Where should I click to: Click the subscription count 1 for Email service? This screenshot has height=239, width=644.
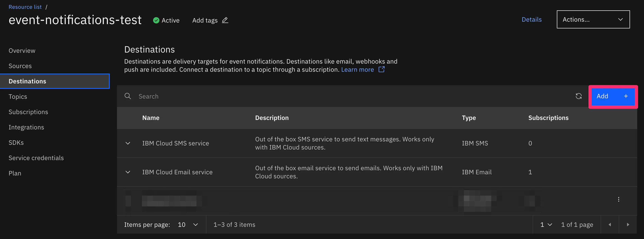pos(530,172)
